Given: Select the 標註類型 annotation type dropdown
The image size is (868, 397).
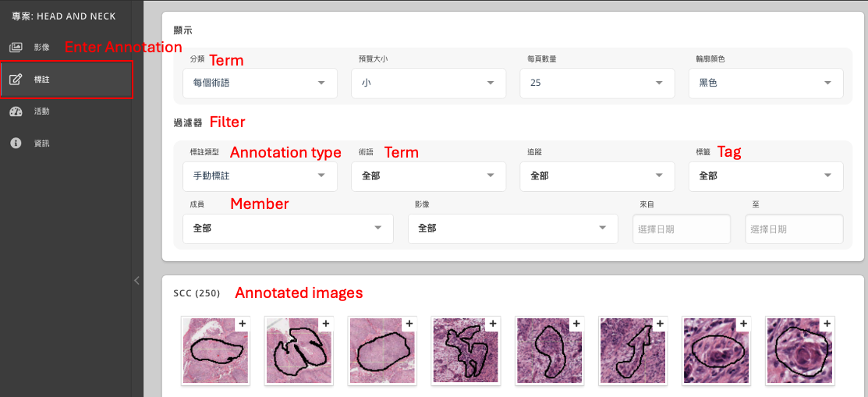Looking at the screenshot, I should pos(260,176).
